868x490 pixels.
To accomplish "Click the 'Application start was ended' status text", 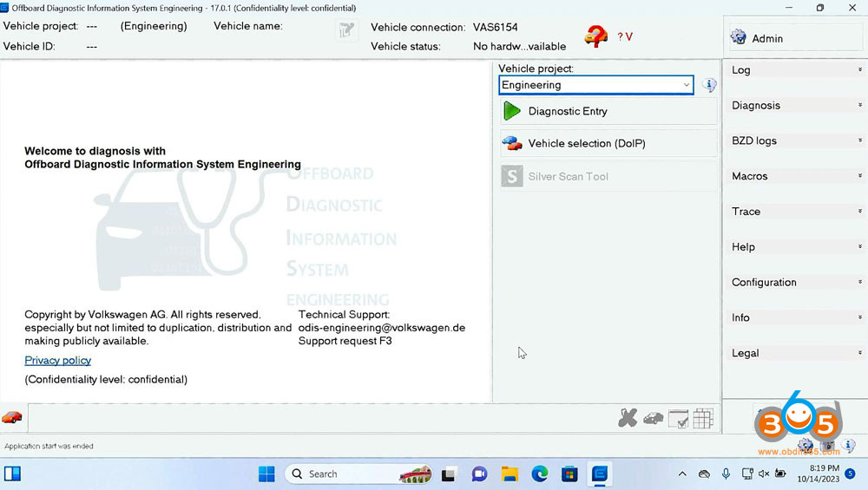I will 49,447.
